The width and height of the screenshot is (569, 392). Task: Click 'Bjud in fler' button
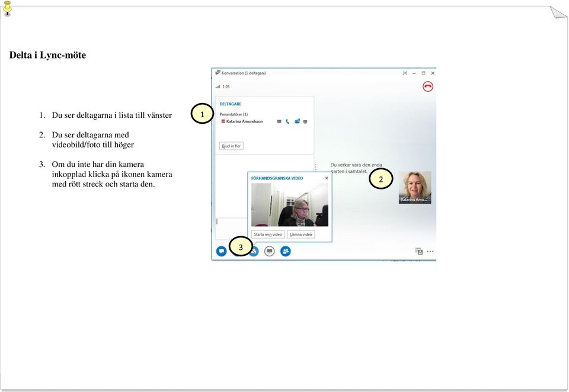click(x=231, y=146)
